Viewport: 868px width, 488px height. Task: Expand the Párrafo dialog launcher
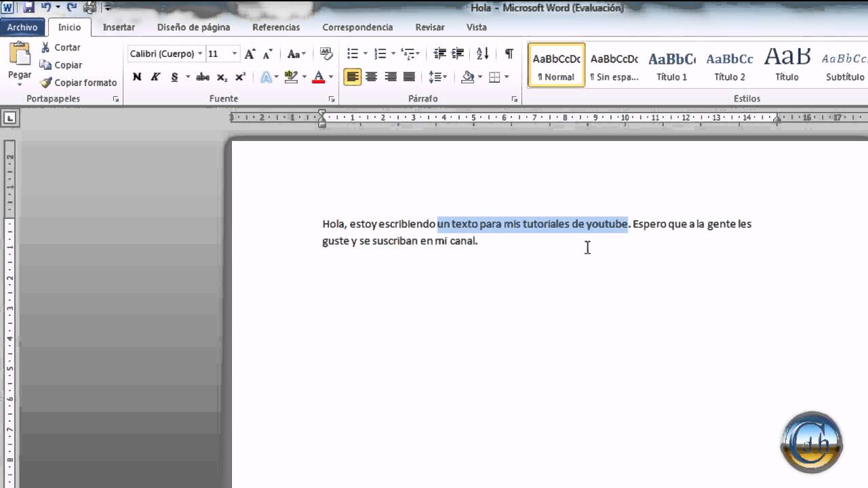click(x=515, y=99)
